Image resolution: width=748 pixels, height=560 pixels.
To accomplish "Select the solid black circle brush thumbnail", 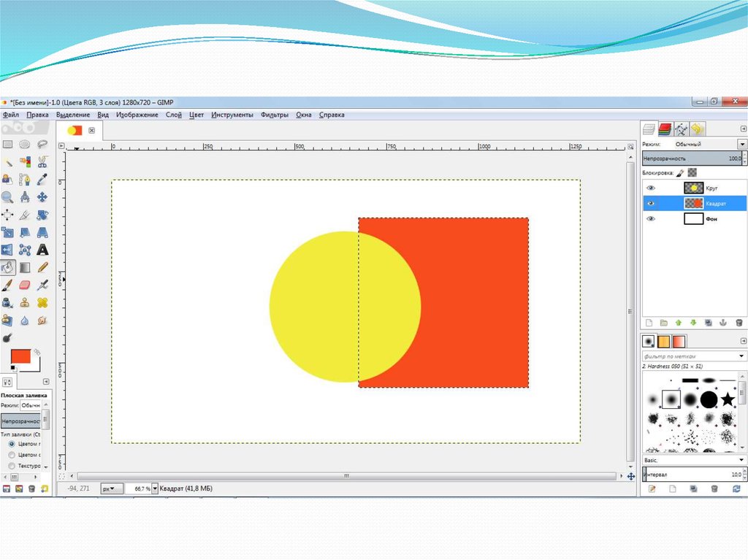I will 709,399.
